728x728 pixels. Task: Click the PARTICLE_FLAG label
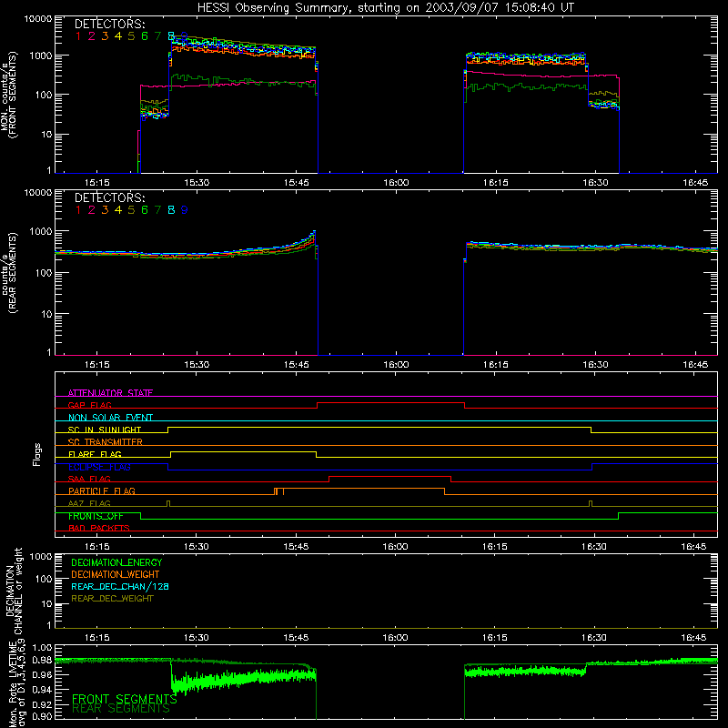pyautogui.click(x=102, y=491)
